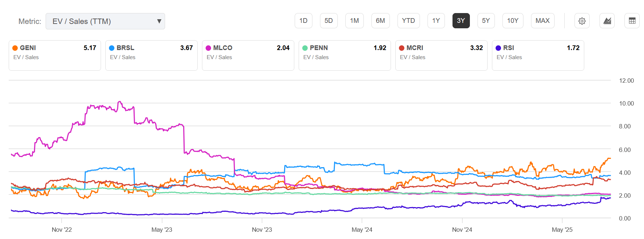This screenshot has height=239, width=644.
Task: Click the blue BRSL legend dot
Action: click(112, 48)
